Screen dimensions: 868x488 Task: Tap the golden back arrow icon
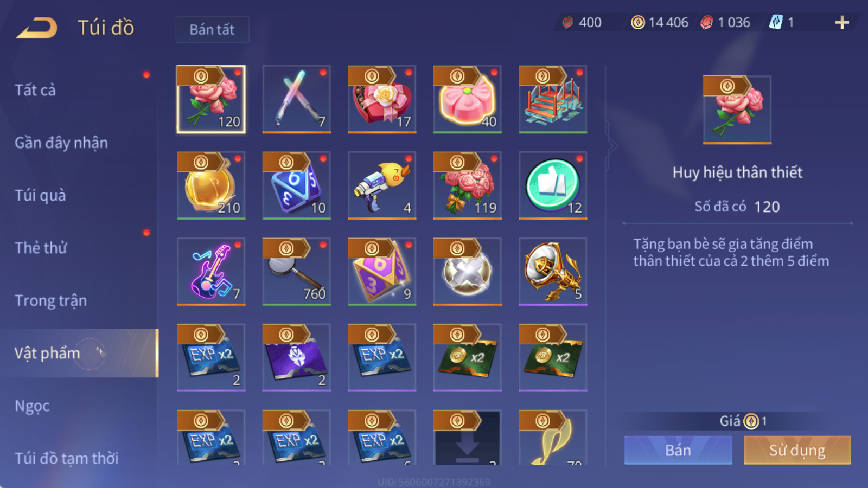coord(37,28)
